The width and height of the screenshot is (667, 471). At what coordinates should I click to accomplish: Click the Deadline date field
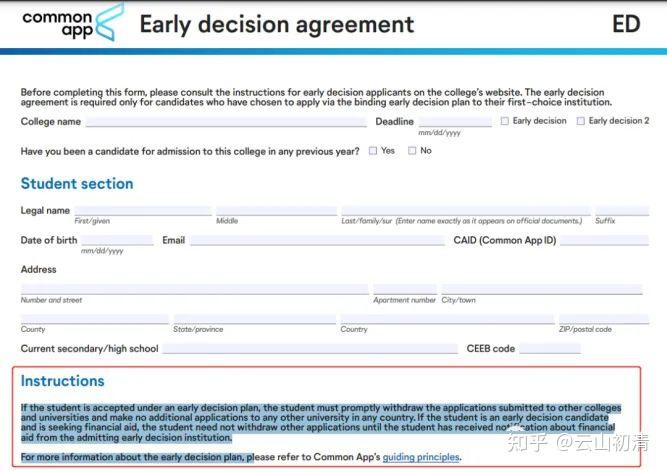(x=455, y=122)
